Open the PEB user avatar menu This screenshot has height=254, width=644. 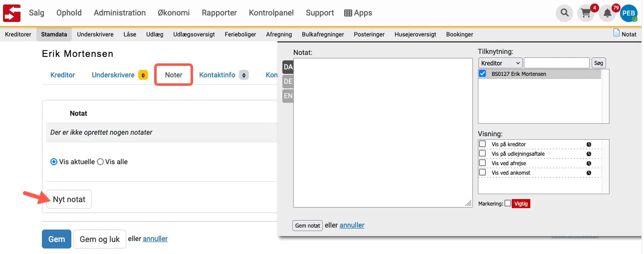click(x=629, y=13)
